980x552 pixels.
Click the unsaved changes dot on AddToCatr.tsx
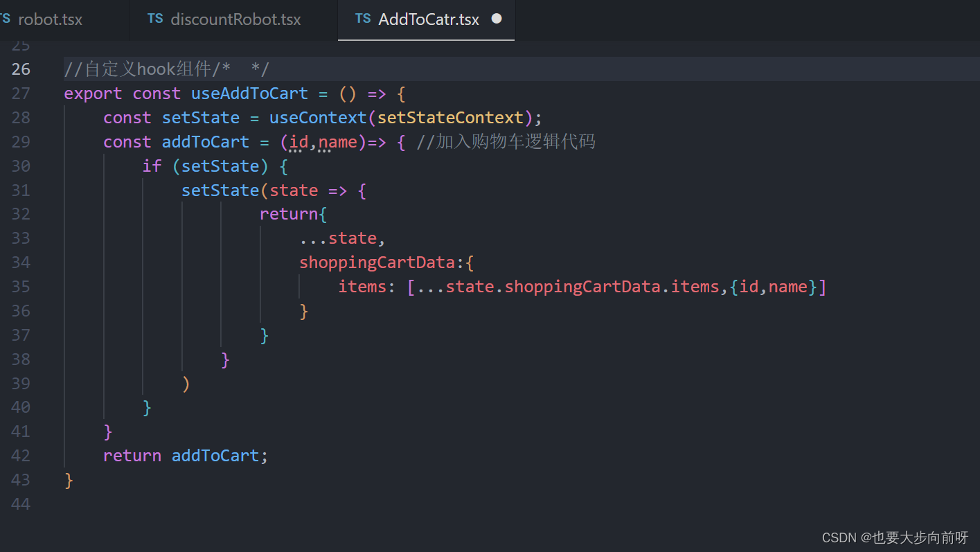pos(496,19)
